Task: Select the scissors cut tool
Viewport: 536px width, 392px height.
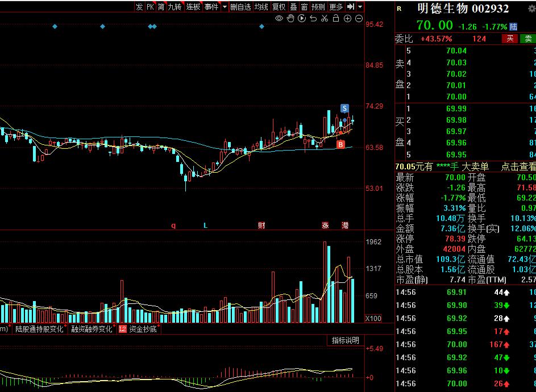Action: [325, 18]
